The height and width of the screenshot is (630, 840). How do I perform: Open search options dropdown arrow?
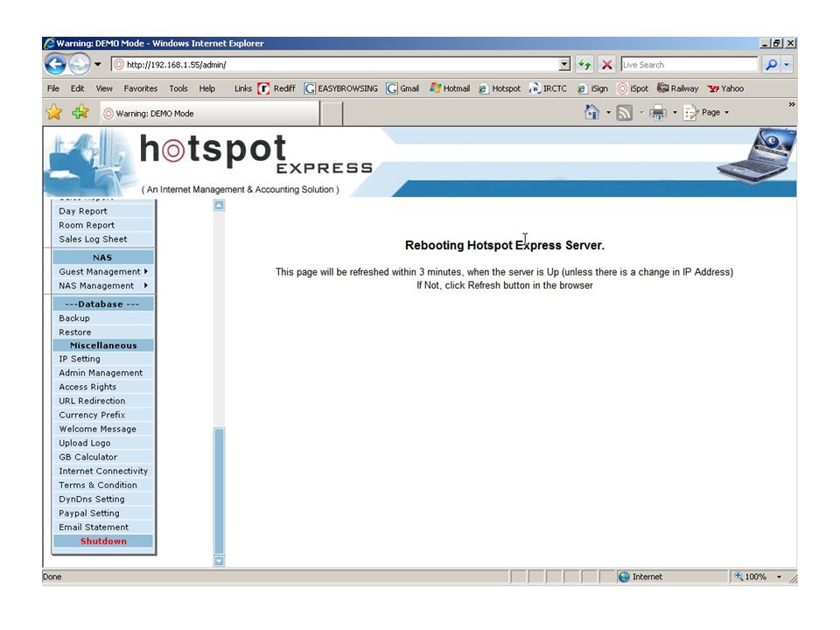click(x=787, y=65)
